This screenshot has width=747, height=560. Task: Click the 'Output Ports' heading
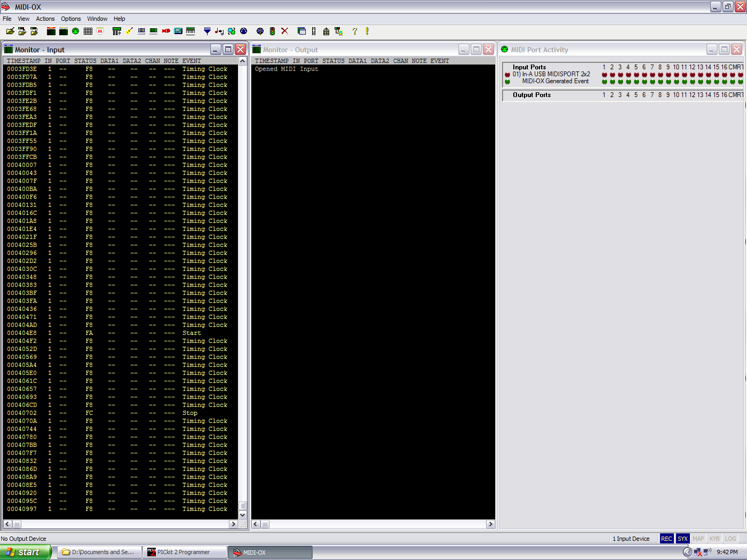[x=532, y=95]
